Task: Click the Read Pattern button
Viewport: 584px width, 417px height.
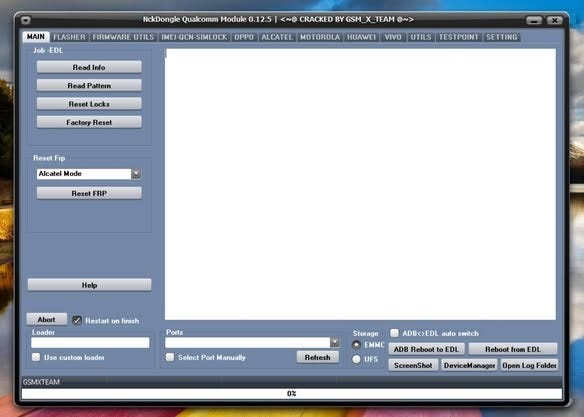Action: (89, 85)
